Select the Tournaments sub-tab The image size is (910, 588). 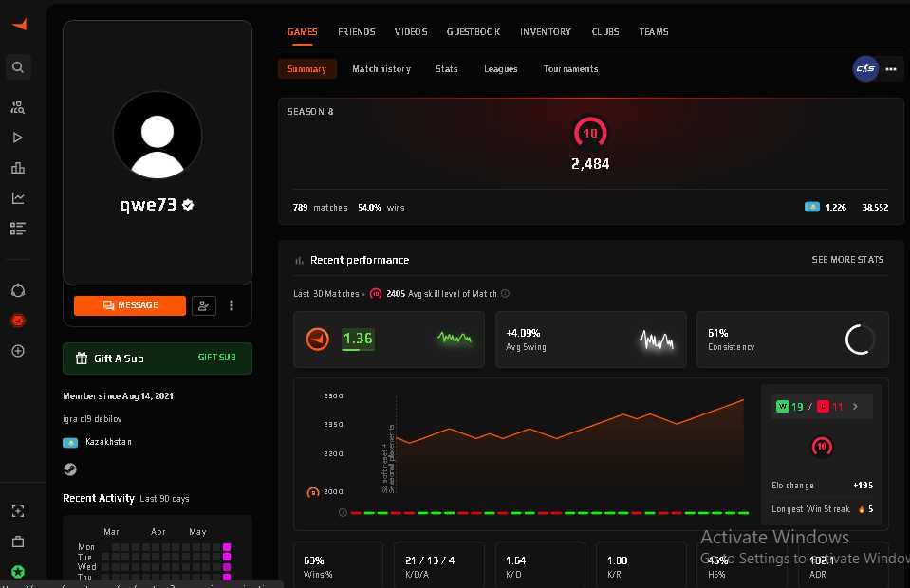pyautogui.click(x=570, y=69)
